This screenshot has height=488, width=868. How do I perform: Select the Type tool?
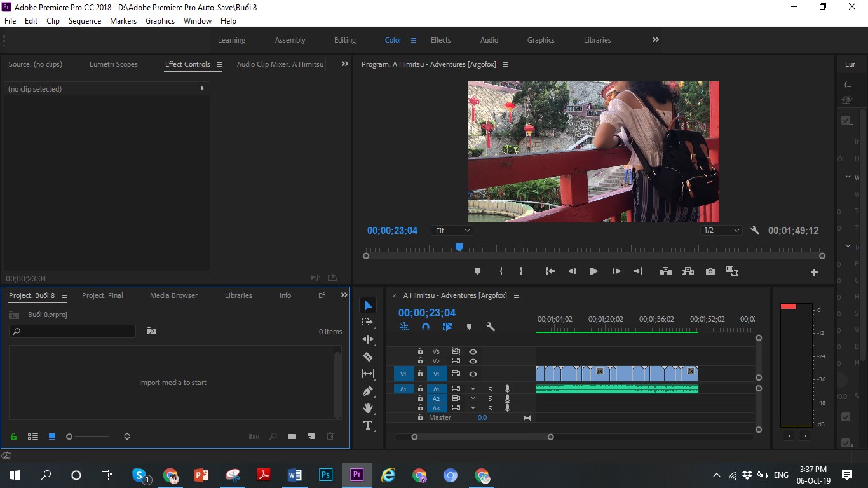pyautogui.click(x=368, y=425)
